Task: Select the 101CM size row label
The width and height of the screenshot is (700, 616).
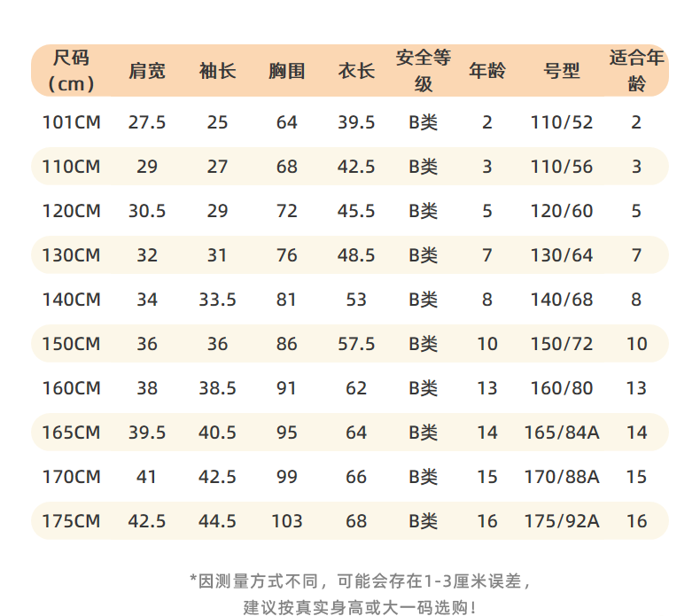Action: pyautogui.click(x=71, y=122)
